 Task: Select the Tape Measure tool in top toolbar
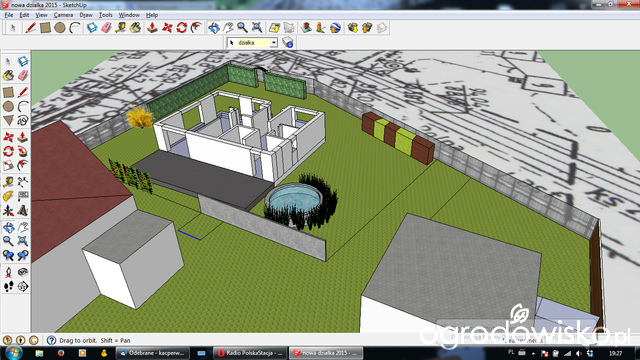point(121,28)
